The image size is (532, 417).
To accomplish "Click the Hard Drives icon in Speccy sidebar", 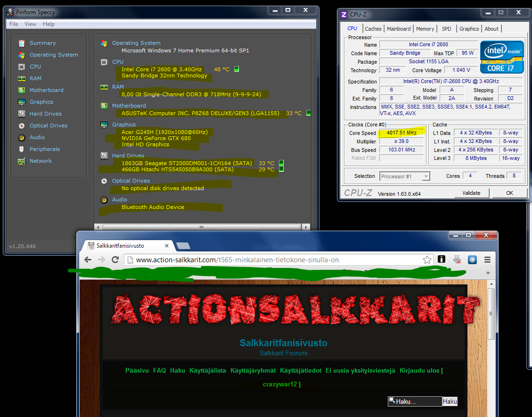I will point(22,114).
